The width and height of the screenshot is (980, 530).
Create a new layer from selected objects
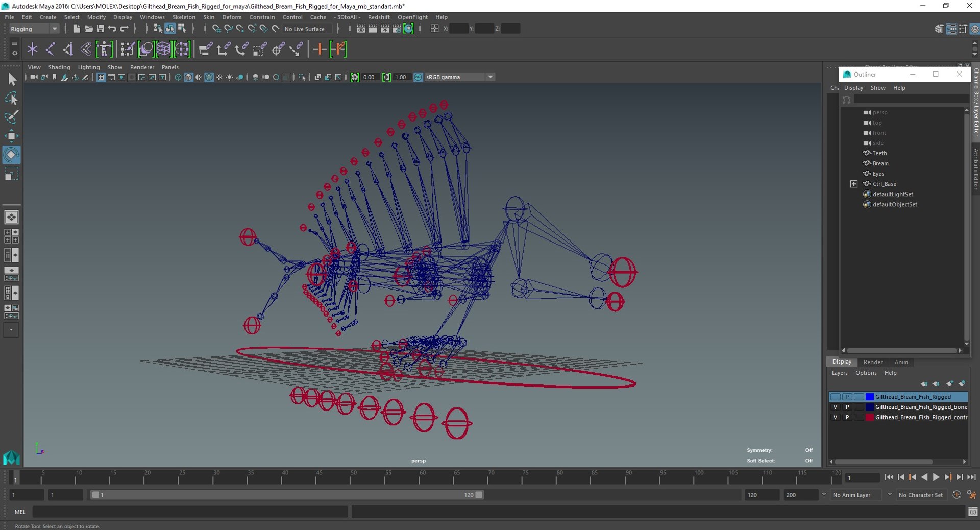pos(962,383)
